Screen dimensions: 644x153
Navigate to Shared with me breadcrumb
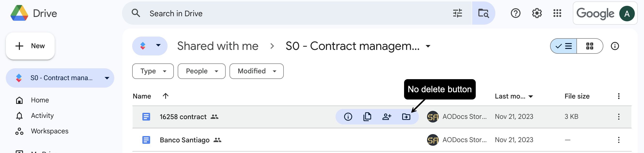[217, 46]
